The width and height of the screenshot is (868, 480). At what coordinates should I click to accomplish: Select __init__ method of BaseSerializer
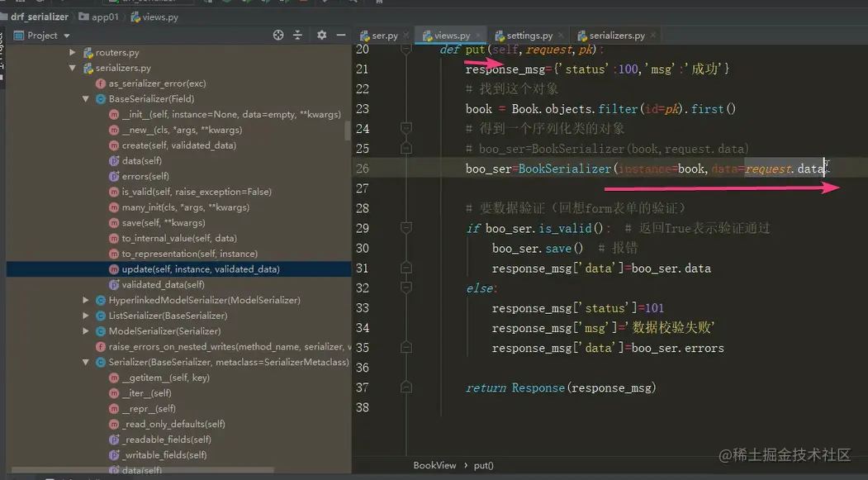click(231, 115)
